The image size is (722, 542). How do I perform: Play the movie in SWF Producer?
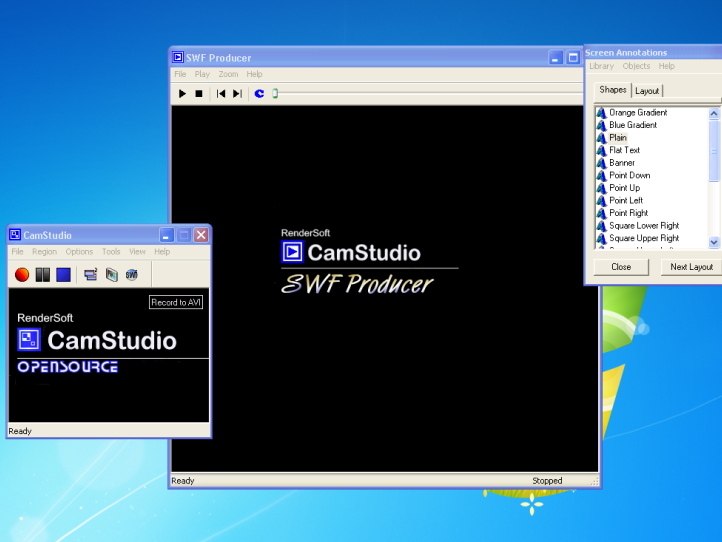click(x=182, y=93)
